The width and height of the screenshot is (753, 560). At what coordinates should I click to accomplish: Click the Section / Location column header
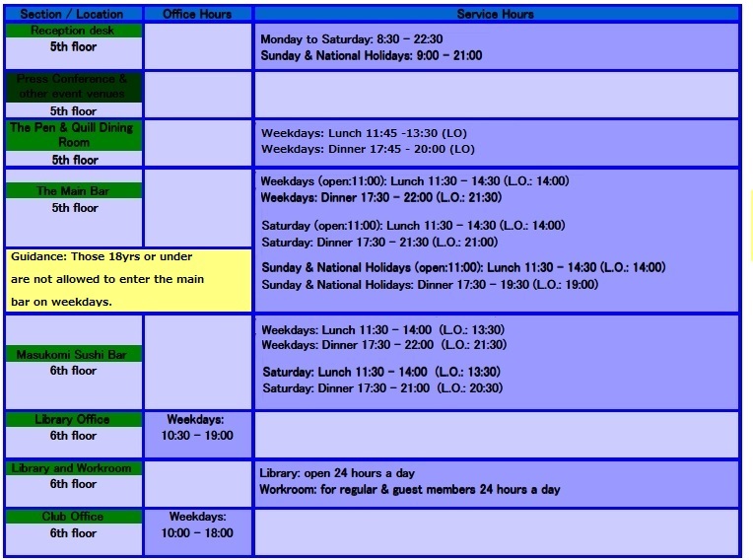(x=73, y=14)
